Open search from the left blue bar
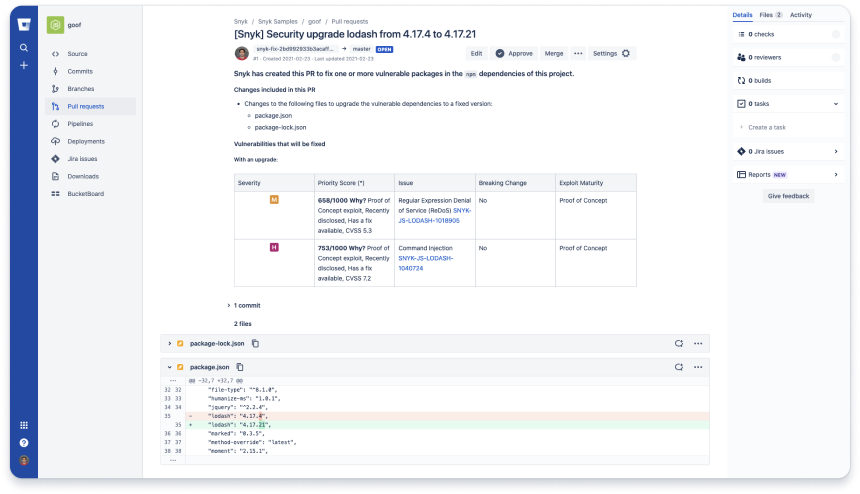Viewport: 860px width, 494px height. click(x=23, y=47)
